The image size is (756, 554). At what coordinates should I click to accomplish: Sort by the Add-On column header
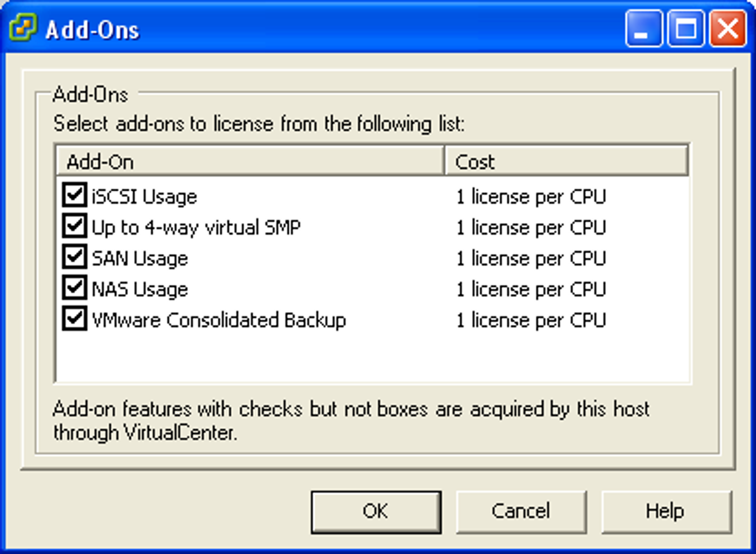pos(250,161)
